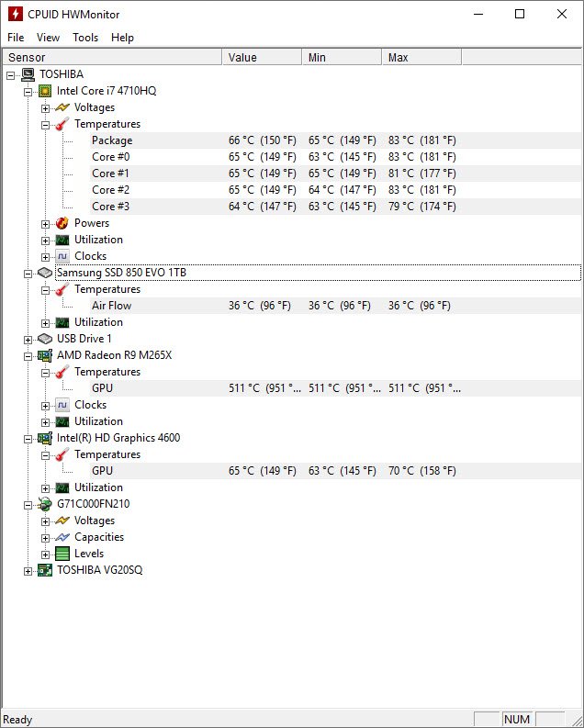
Task: Click the Powers flame icon
Action: pos(62,223)
